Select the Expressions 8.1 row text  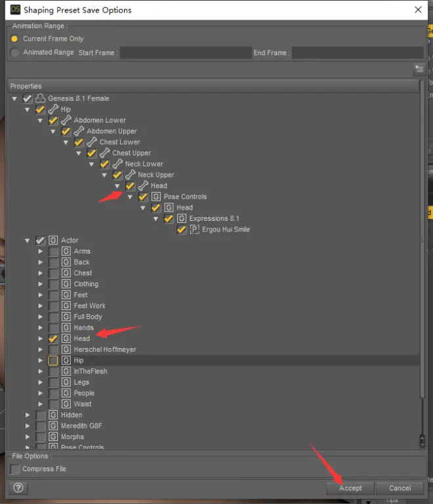[215, 218]
